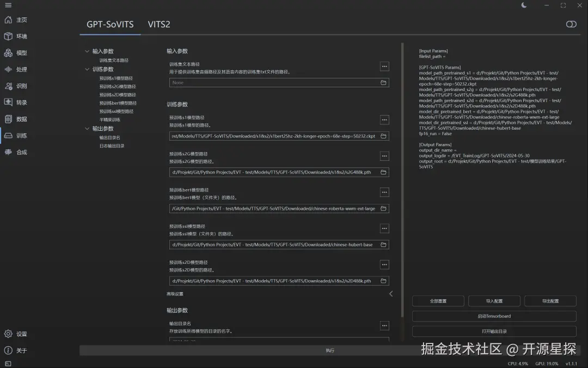
Task: Go to 主页 home in sidebar
Action: click(x=16, y=20)
